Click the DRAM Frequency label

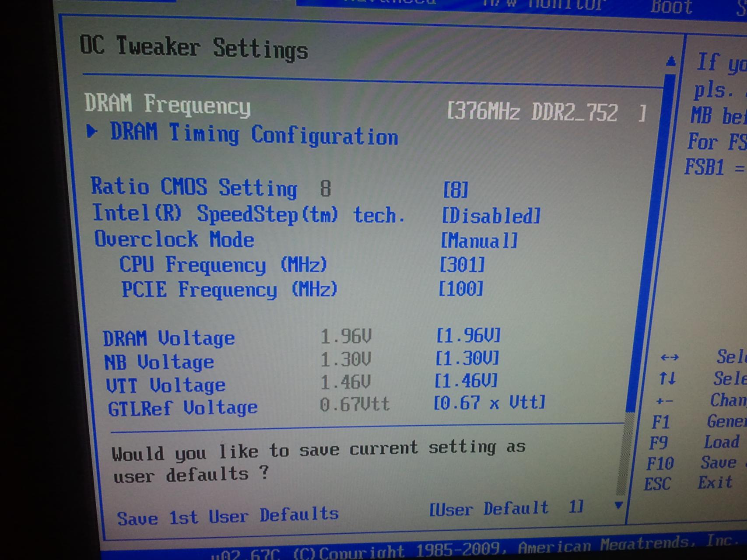pos(168,105)
